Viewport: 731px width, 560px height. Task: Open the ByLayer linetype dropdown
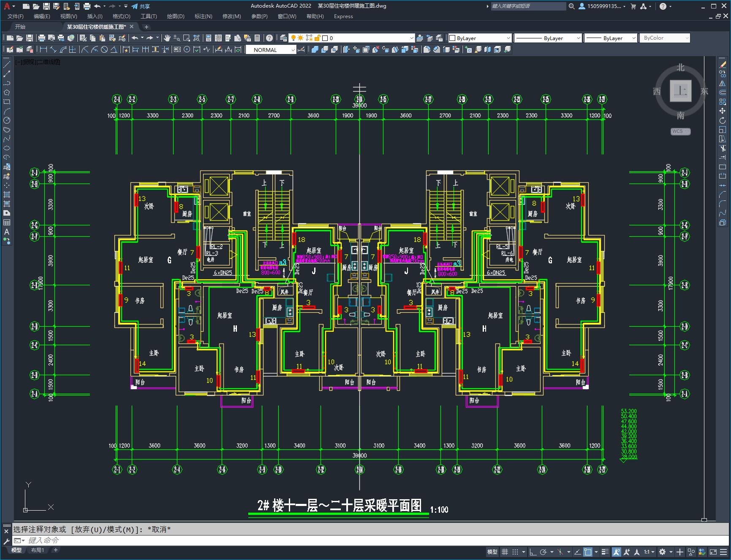[x=548, y=38]
